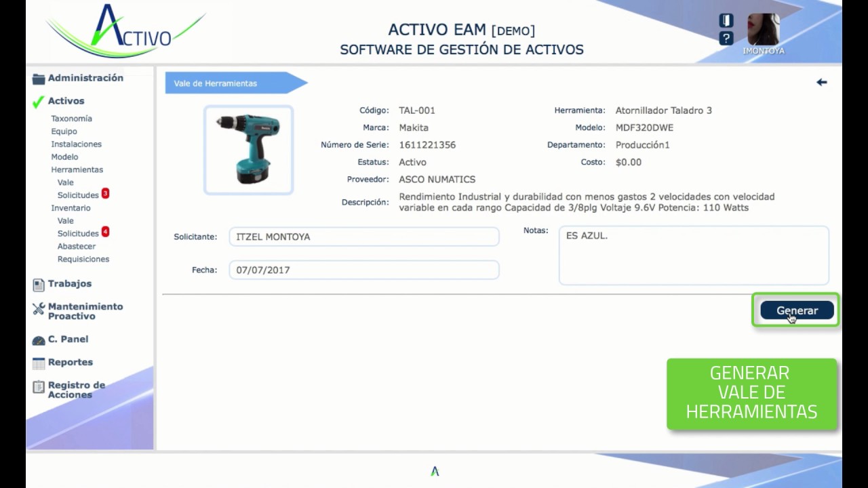Click inside the Notas text area

(694, 256)
